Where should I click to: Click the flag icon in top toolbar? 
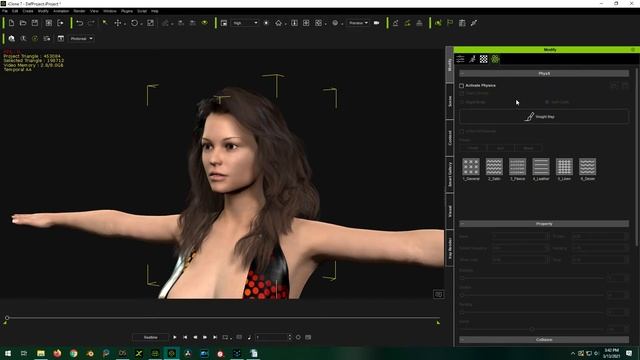click(450, 23)
